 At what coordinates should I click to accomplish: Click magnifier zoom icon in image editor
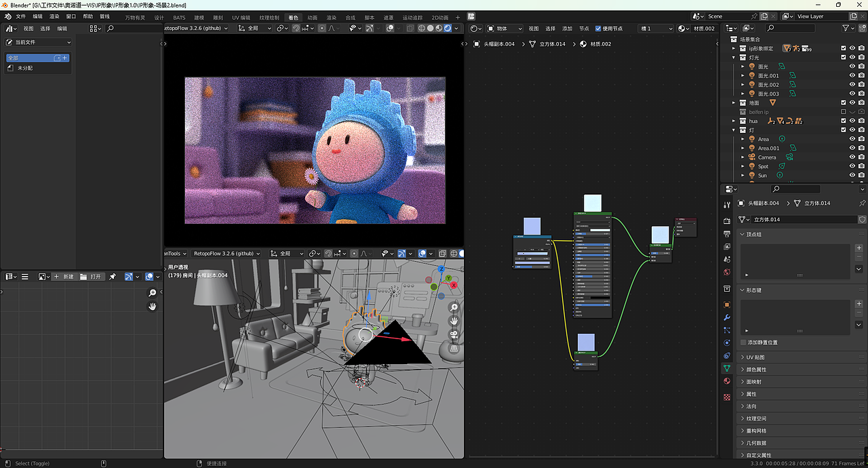tap(153, 293)
